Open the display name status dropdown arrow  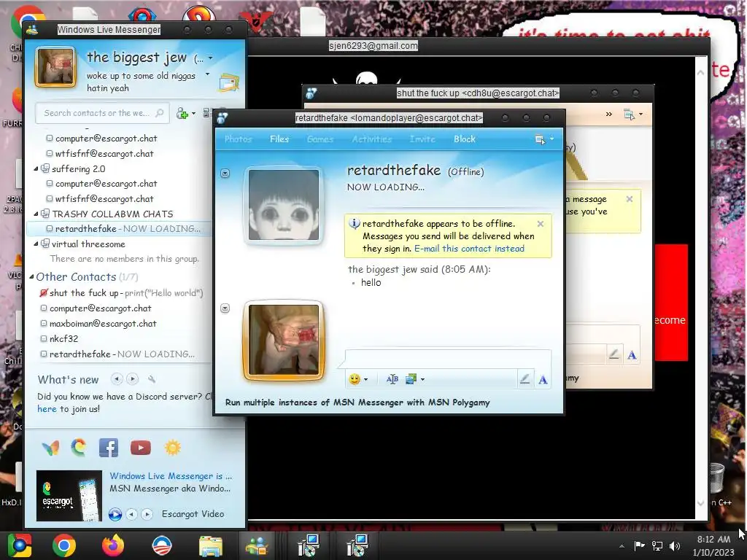click(210, 58)
